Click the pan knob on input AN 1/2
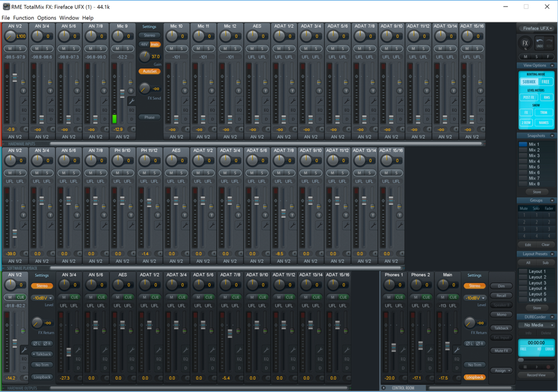Image resolution: width=558 pixels, height=392 pixels. pos(10,36)
